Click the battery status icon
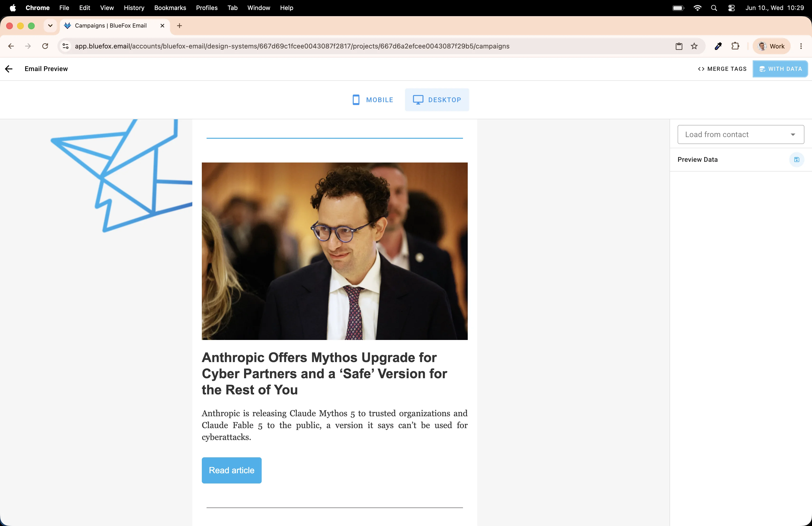The image size is (812, 526). (678, 8)
